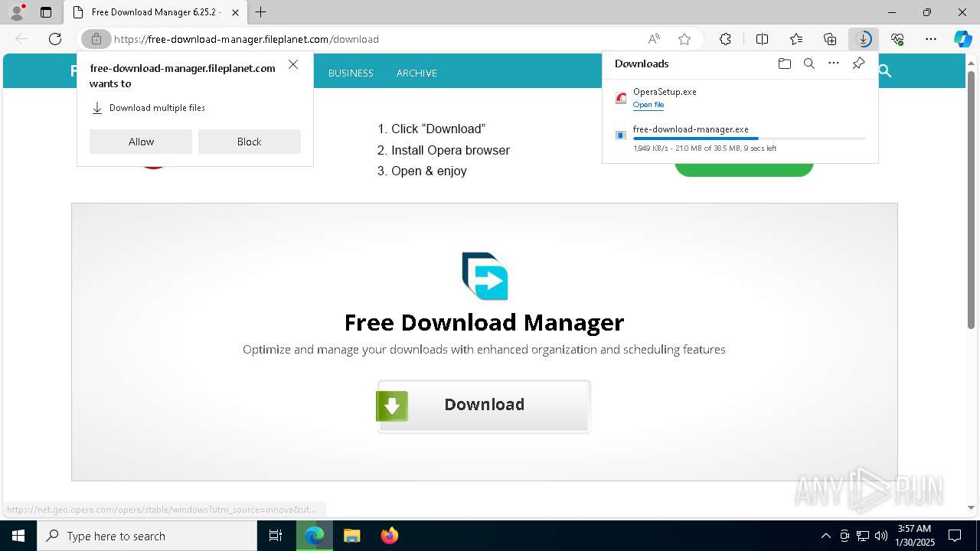Open Firefox from taskbar
980x551 pixels.
pyautogui.click(x=390, y=536)
